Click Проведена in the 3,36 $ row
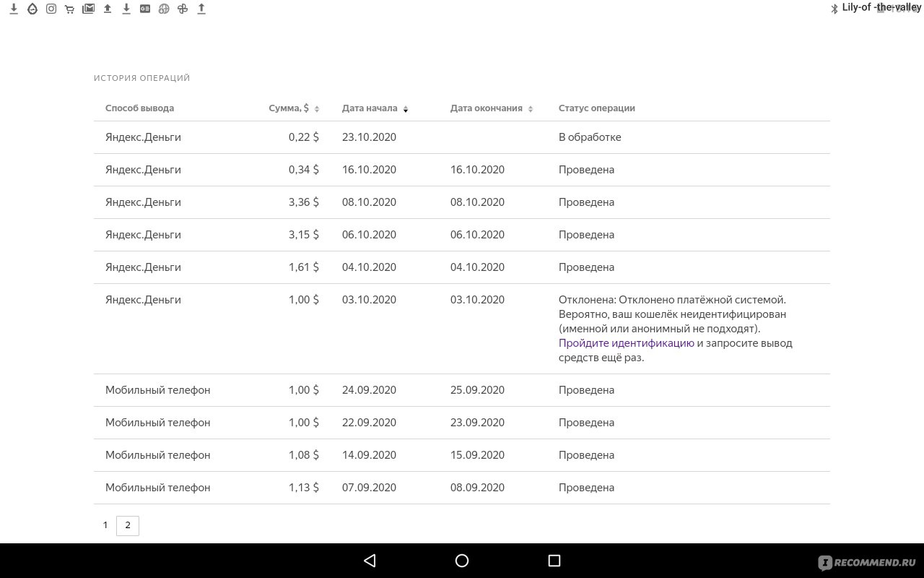This screenshot has height=578, width=924. [586, 202]
